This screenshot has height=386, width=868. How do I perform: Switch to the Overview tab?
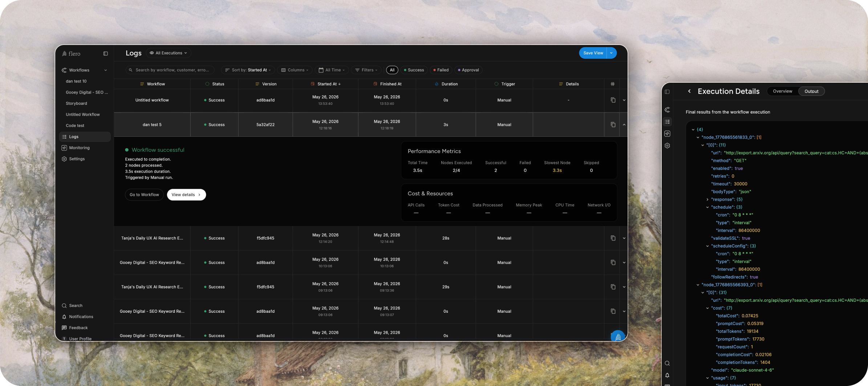click(x=782, y=91)
